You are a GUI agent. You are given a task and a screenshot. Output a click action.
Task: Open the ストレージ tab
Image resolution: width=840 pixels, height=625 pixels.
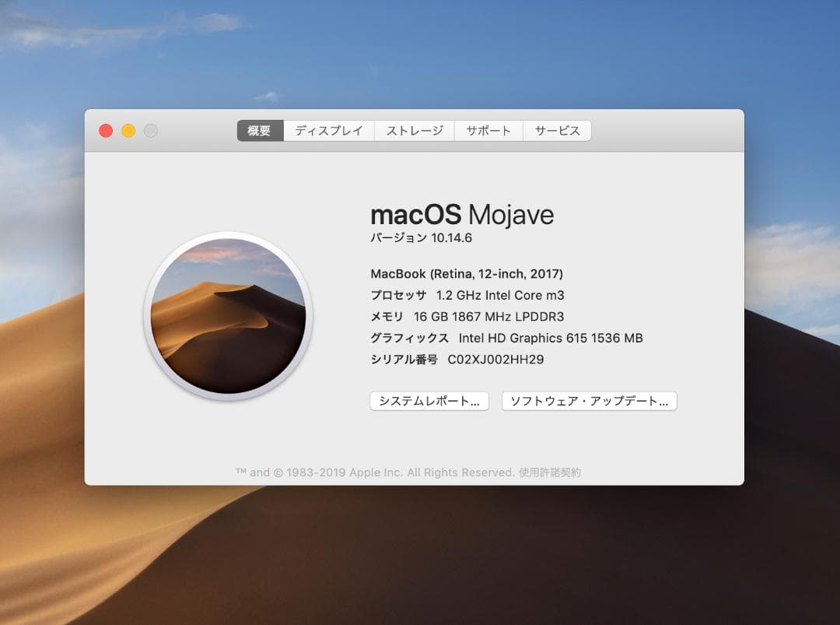coord(413,131)
